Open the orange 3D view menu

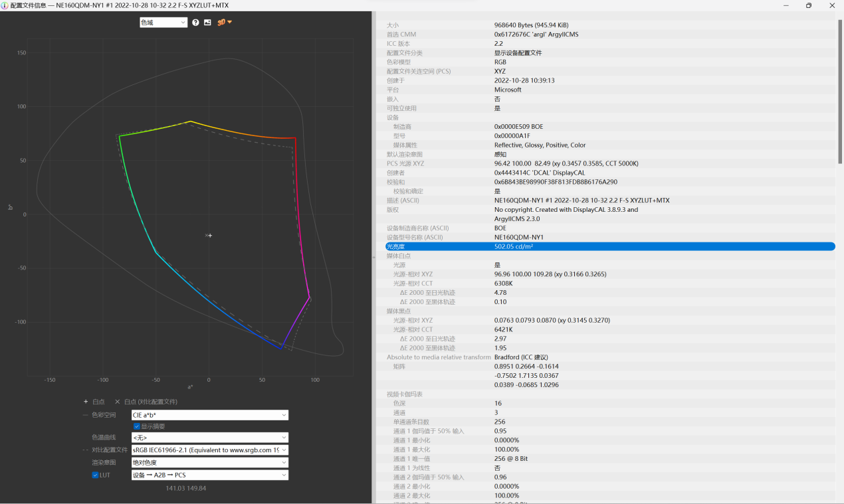(x=225, y=23)
